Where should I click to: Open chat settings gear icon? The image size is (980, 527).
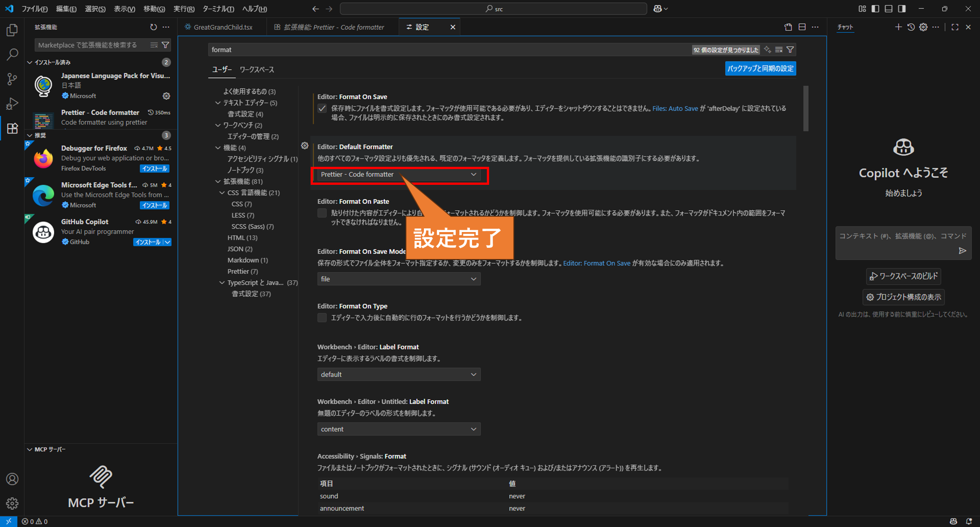(923, 27)
